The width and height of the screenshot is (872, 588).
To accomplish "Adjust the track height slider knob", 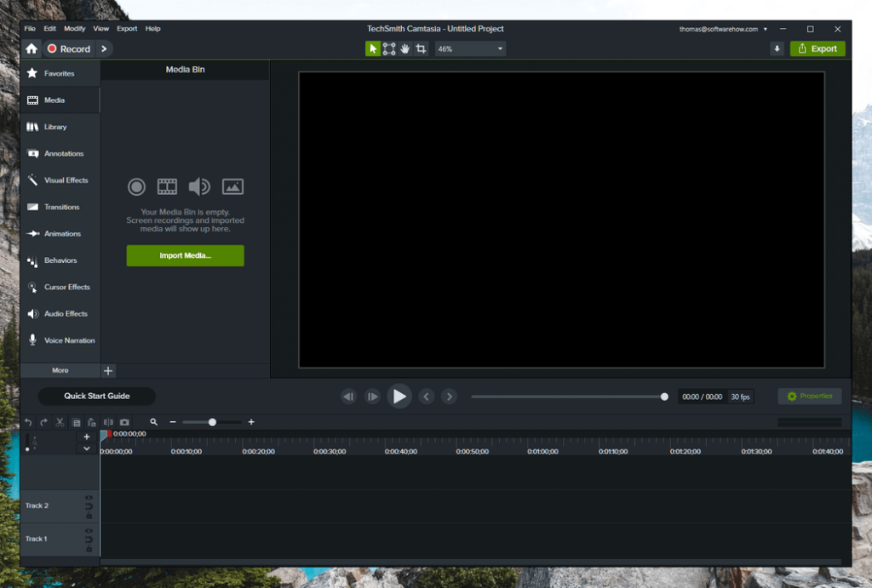I will pyautogui.click(x=27, y=449).
